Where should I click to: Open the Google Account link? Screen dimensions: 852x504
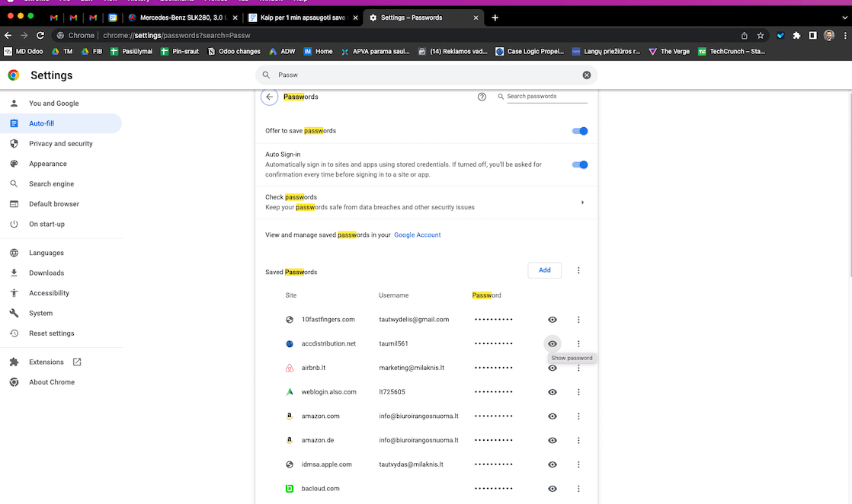(x=417, y=235)
